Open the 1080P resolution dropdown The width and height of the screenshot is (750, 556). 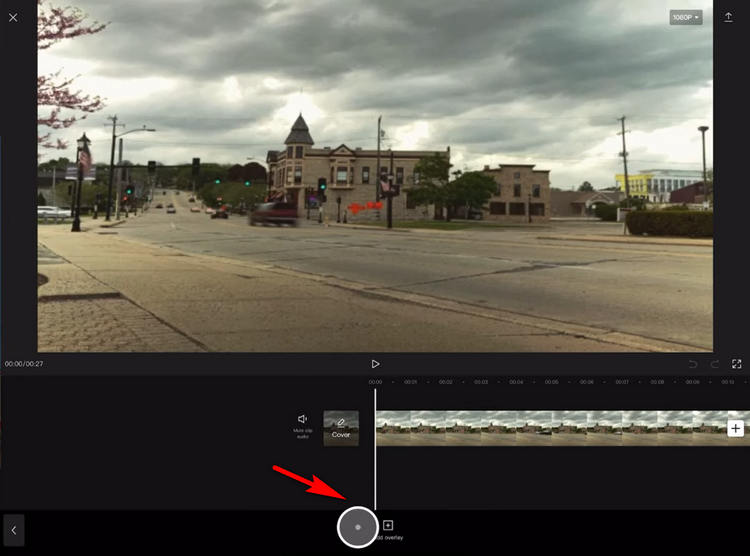point(685,17)
